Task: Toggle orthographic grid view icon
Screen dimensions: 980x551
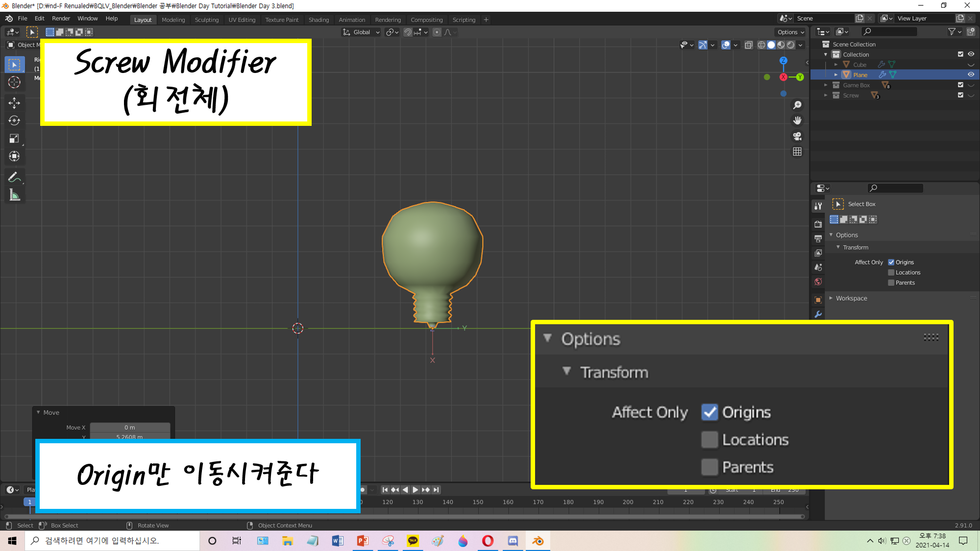Action: coord(797,152)
